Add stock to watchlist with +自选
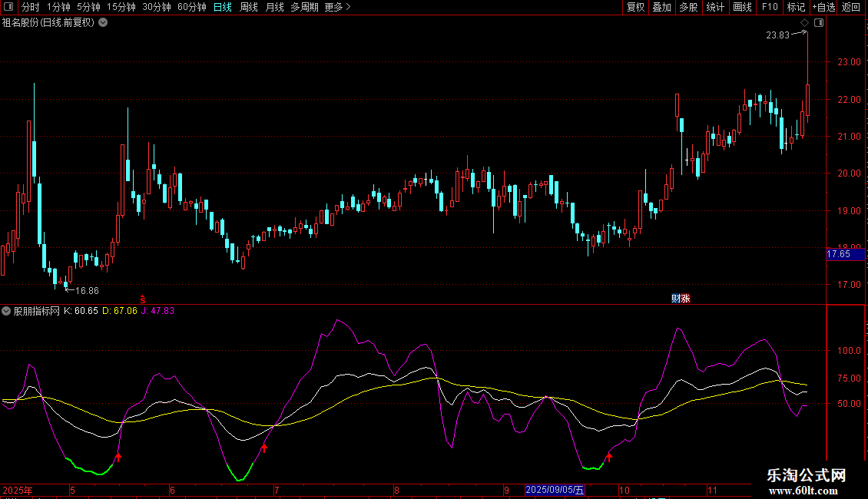This screenshot has height=499, width=868. [x=823, y=7]
